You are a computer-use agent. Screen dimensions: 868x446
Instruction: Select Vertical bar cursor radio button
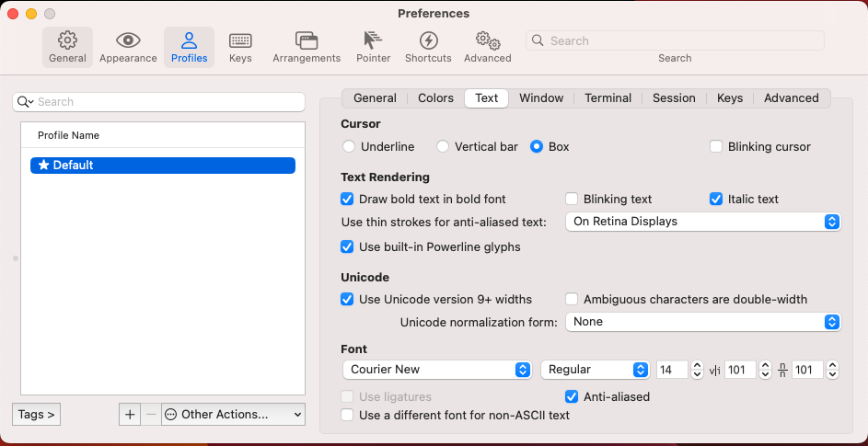443,146
